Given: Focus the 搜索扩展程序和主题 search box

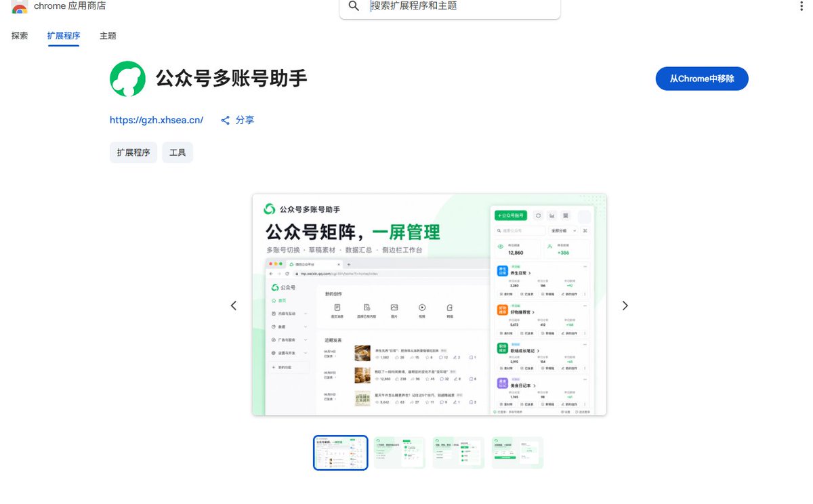Looking at the screenshot, I should tap(450, 7).
